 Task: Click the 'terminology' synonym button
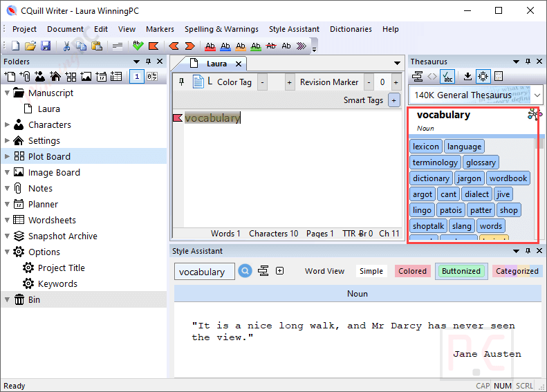coord(435,162)
